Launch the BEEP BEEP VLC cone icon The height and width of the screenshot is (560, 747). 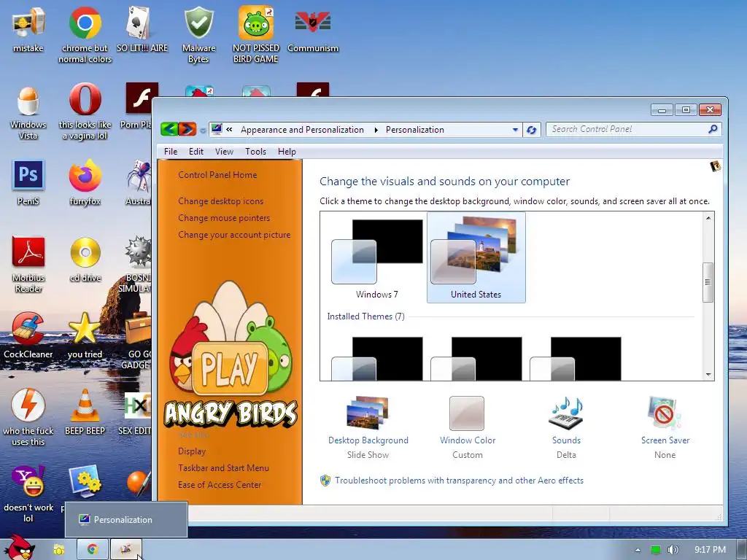[85, 412]
